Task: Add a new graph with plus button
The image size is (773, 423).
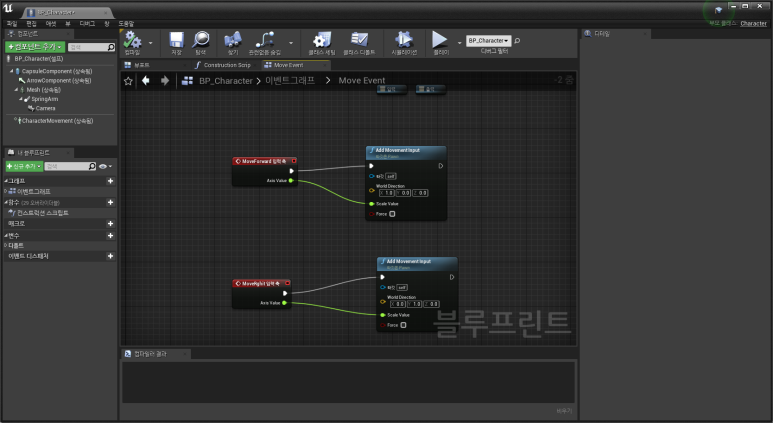Action: tap(110, 181)
